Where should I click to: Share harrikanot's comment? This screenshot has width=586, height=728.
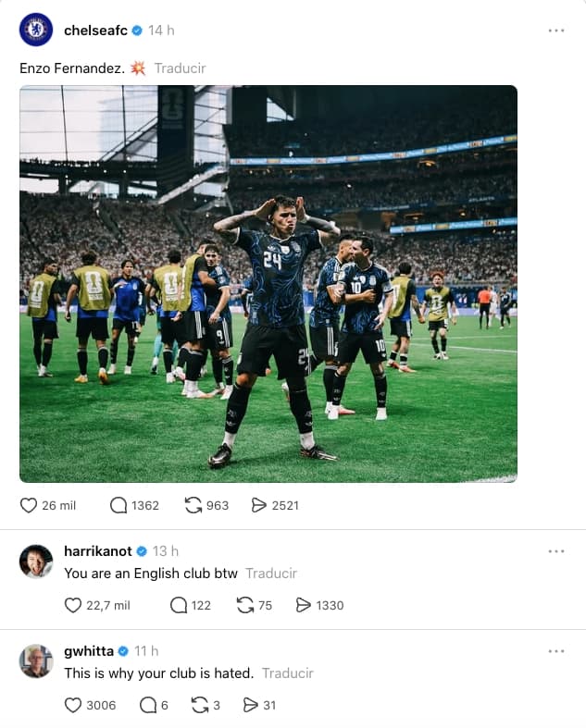point(303,605)
